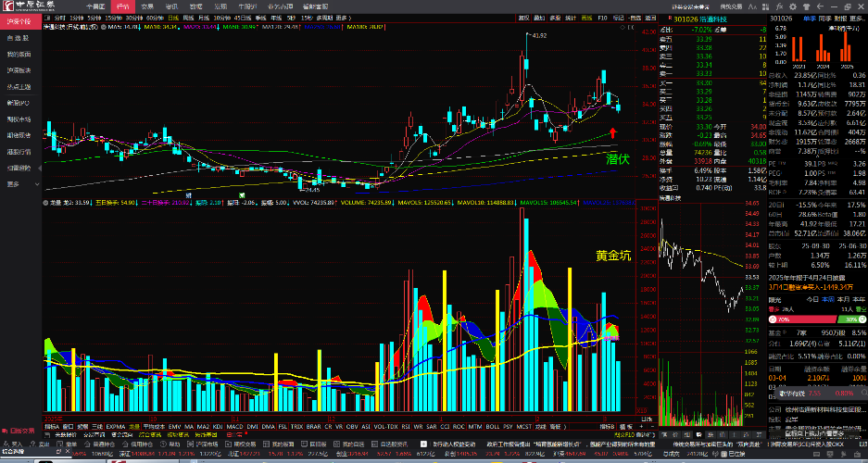Expand 更多 in the period bar
The image size is (868, 463).
click(343, 19)
